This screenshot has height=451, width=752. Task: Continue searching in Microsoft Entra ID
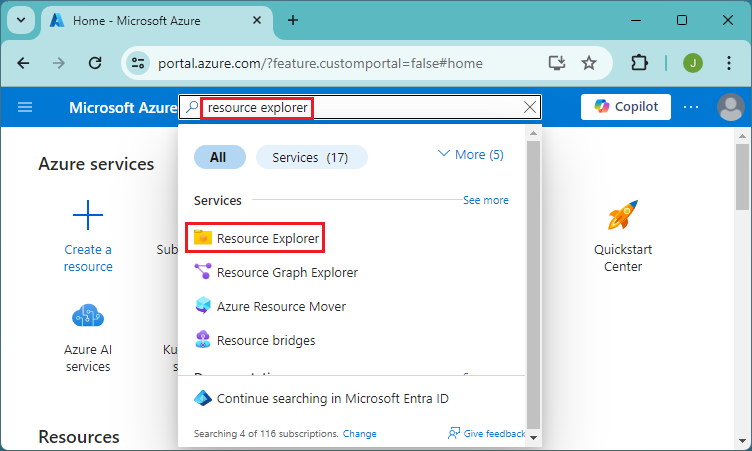coord(332,398)
